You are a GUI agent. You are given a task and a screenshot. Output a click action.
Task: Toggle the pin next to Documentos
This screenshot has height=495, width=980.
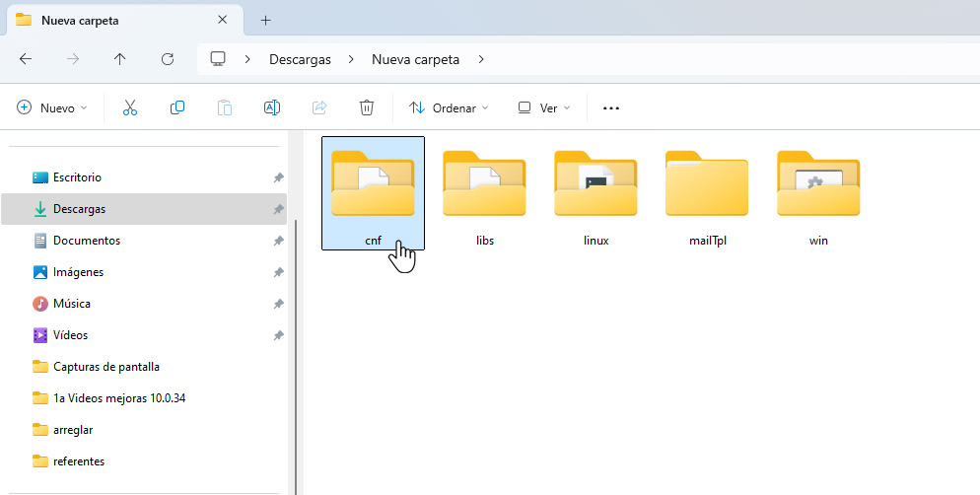tap(278, 241)
